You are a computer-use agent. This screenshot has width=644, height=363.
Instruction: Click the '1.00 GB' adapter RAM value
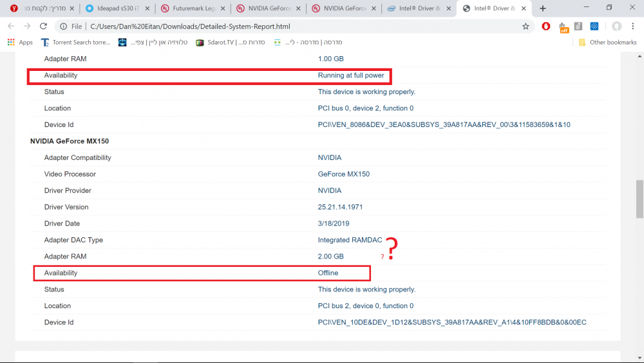[x=330, y=59]
